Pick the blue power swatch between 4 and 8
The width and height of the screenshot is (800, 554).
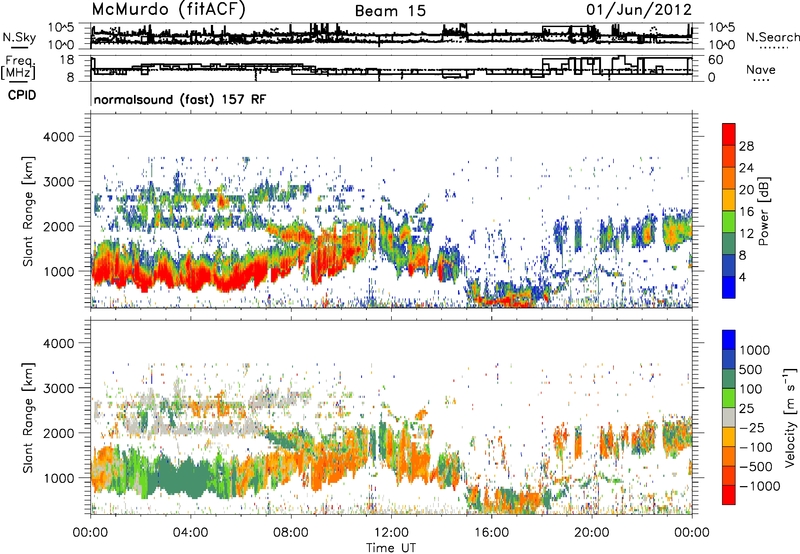pyautogui.click(x=729, y=266)
